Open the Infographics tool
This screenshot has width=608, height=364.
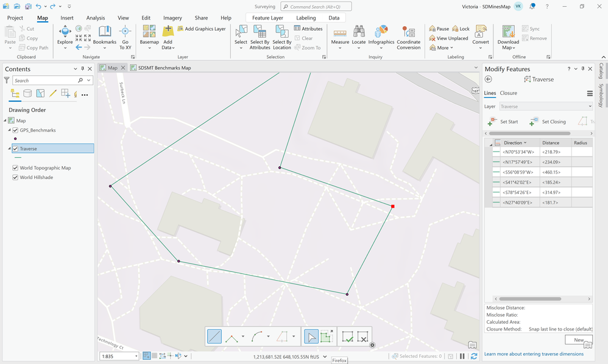point(381,37)
